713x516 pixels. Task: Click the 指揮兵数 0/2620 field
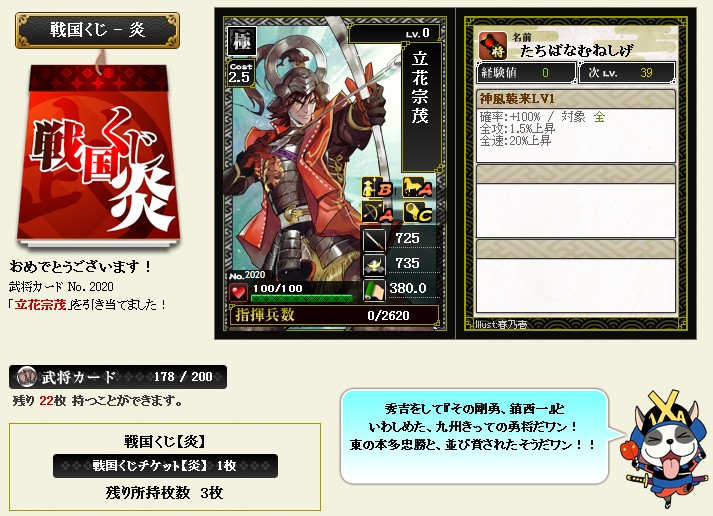[334, 315]
